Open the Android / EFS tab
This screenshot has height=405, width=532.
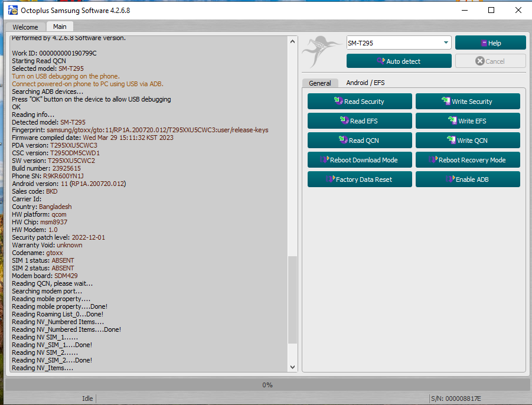(x=365, y=83)
